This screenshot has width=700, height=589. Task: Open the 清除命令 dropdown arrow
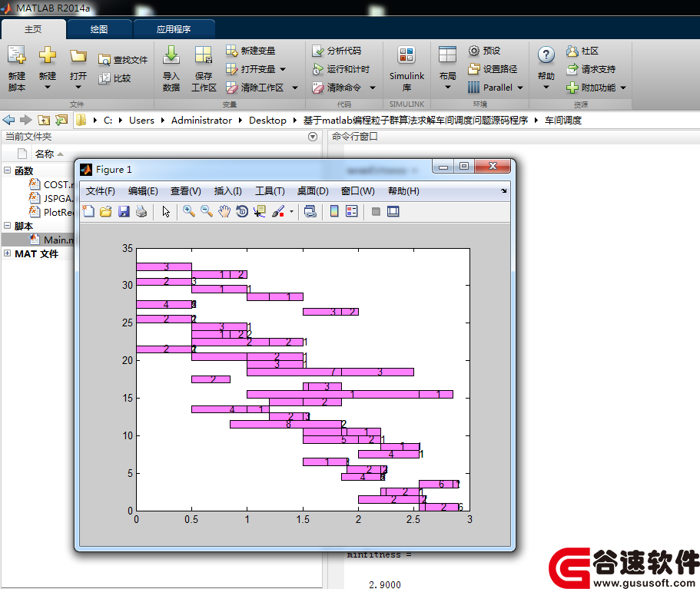[x=373, y=88]
